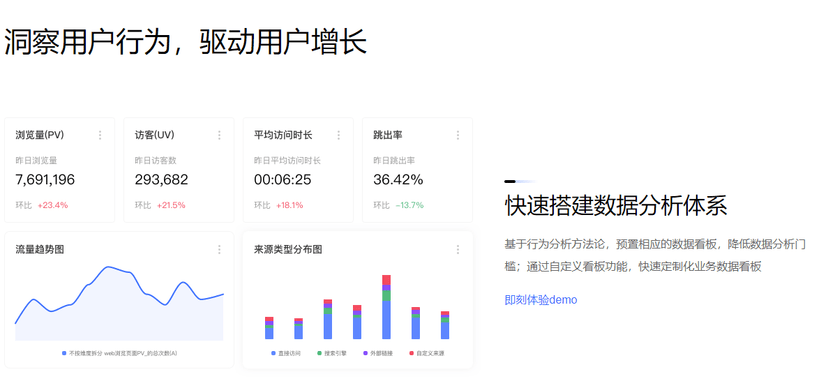Select the heading 快速搭建数据分析体系
The image size is (828, 384).
616,205
